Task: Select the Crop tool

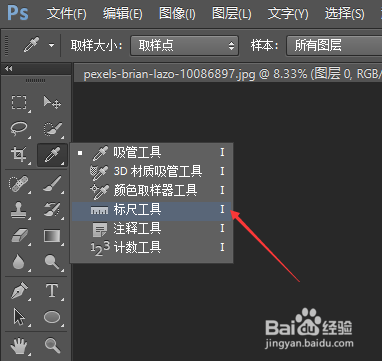Action: pos(19,155)
